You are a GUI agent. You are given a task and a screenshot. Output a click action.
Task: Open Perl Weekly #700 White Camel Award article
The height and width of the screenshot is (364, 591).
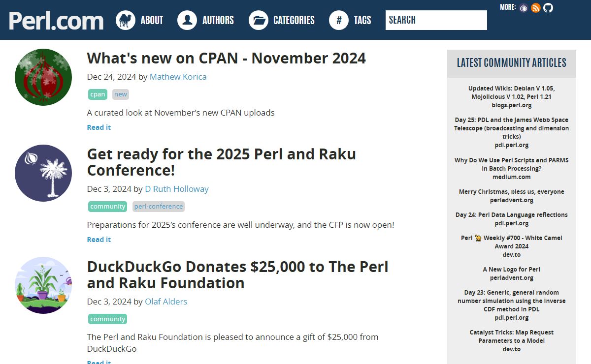(512, 242)
